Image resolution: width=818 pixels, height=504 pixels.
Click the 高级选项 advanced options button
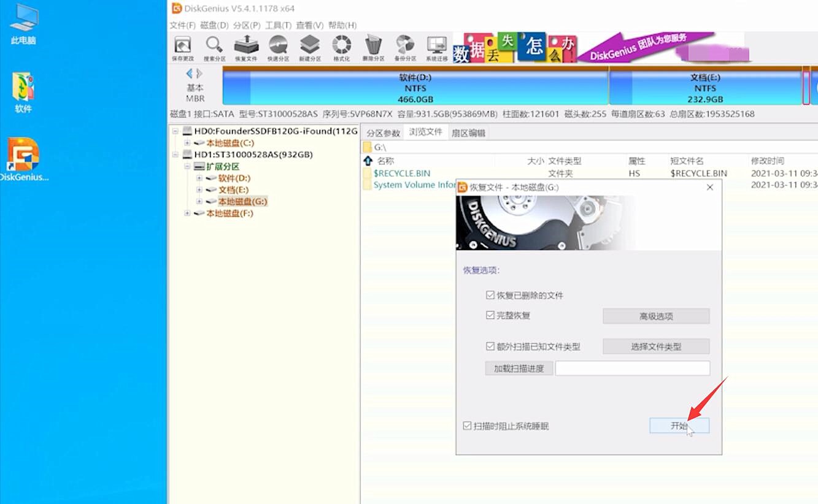[x=656, y=316]
